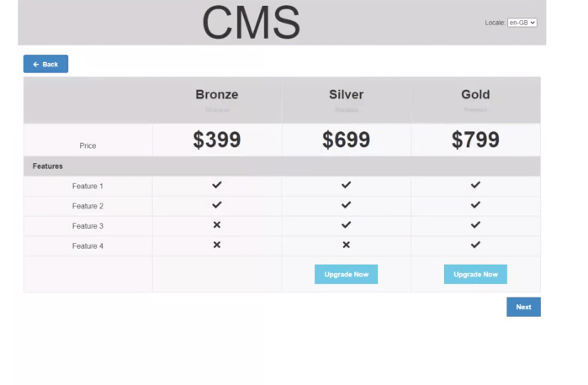Viewport: 588px width, 385px height.
Task: Click Upgrade Now under Silver
Action: [x=346, y=274]
